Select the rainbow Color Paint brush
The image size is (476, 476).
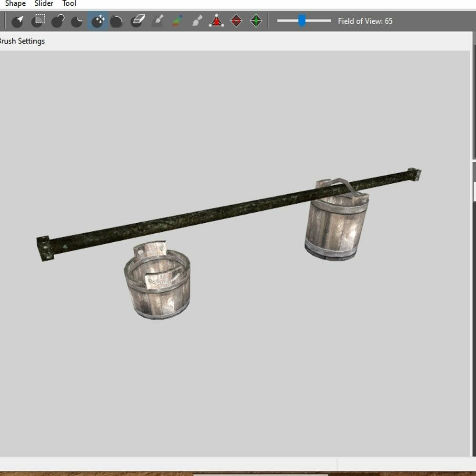(177, 21)
